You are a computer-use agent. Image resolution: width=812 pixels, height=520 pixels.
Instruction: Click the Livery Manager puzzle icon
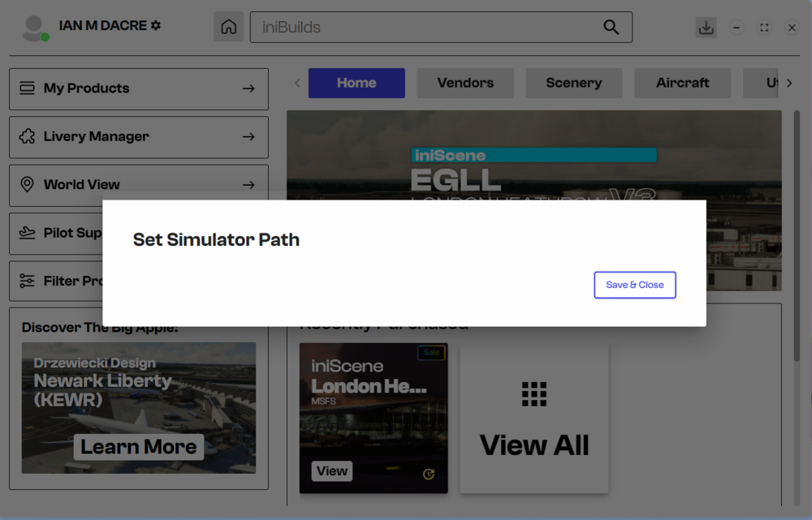(27, 136)
